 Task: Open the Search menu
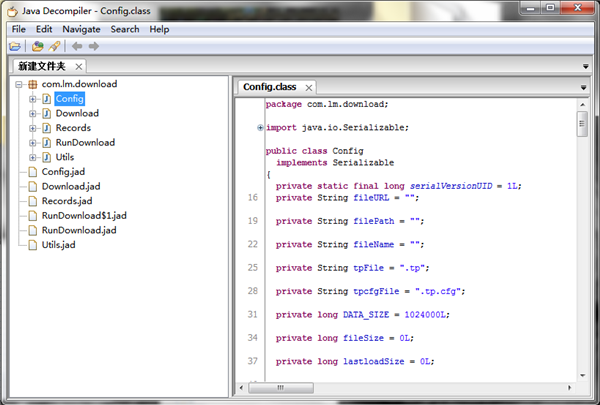[x=125, y=29]
